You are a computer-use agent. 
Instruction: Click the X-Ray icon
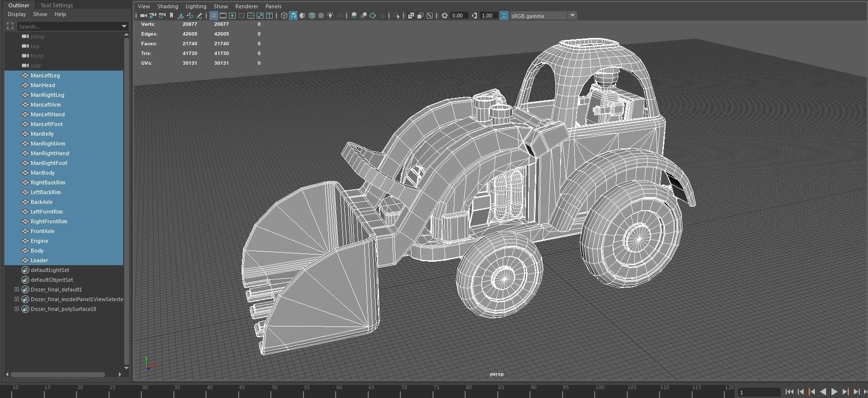pyautogui.click(x=411, y=16)
